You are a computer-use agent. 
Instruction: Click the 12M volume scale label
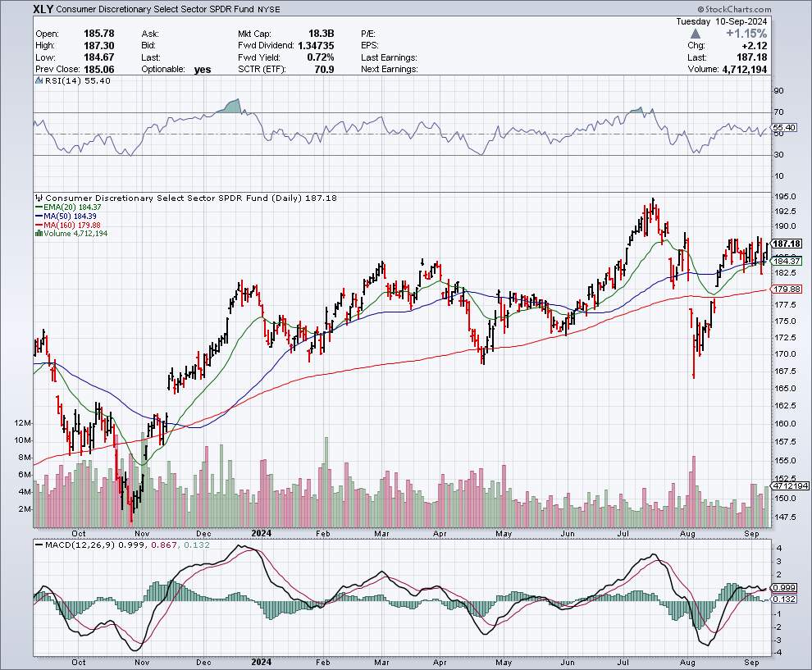tap(23, 423)
